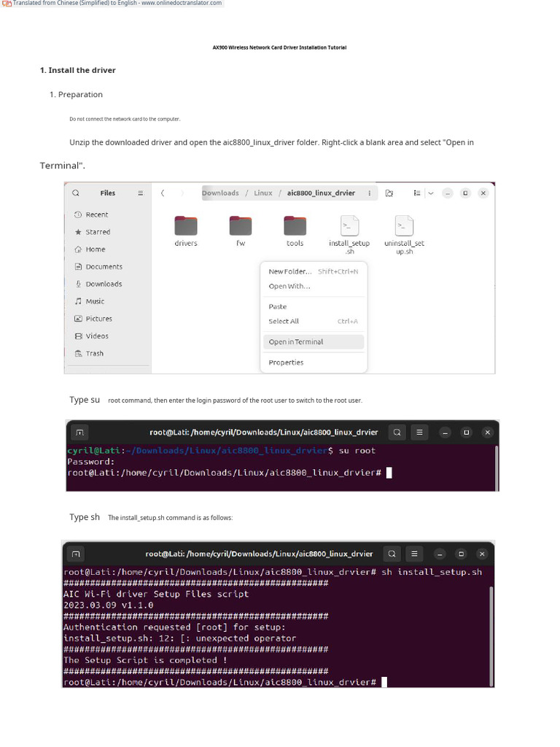
Task: Minimize the Files window
Action: tap(447, 193)
